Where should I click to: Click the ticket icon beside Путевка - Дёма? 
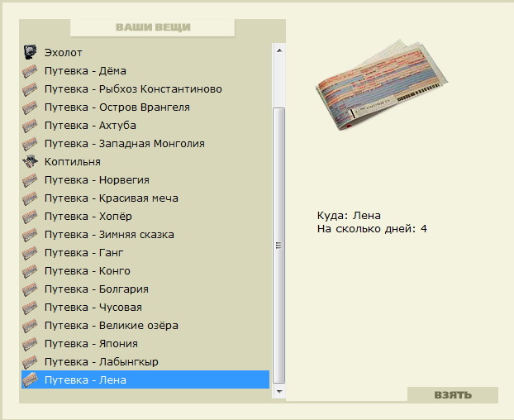click(30, 71)
